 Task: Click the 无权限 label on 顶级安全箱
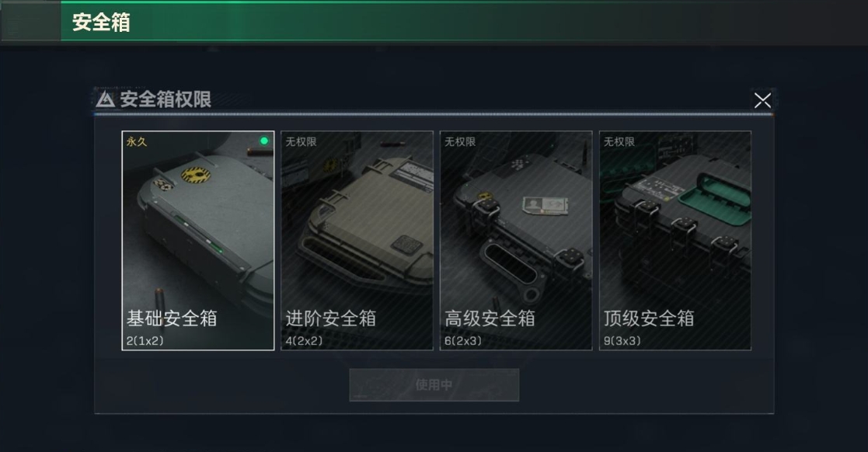(x=619, y=141)
